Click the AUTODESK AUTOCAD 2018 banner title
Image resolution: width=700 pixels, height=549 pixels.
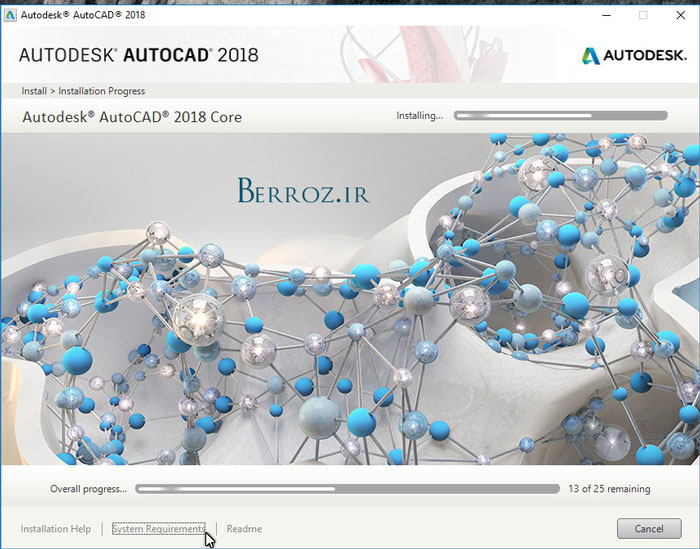138,55
